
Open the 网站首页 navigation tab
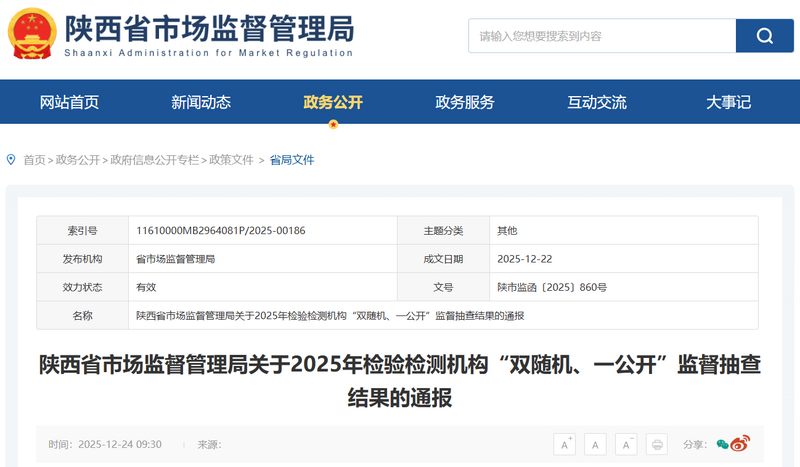[69, 102]
